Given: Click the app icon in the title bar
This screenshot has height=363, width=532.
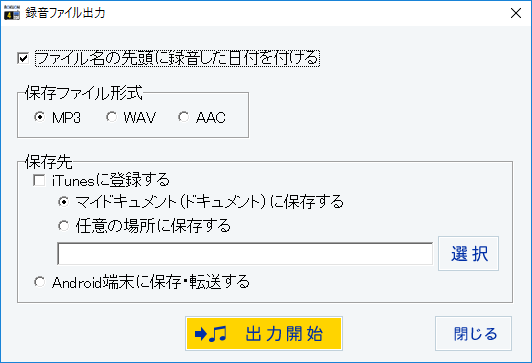Looking at the screenshot, I should [x=12, y=13].
